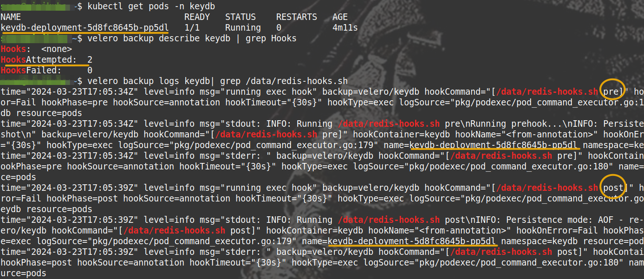The image size is (644, 279).
Task: Click the '1/1' READY value
Action: [192, 28]
